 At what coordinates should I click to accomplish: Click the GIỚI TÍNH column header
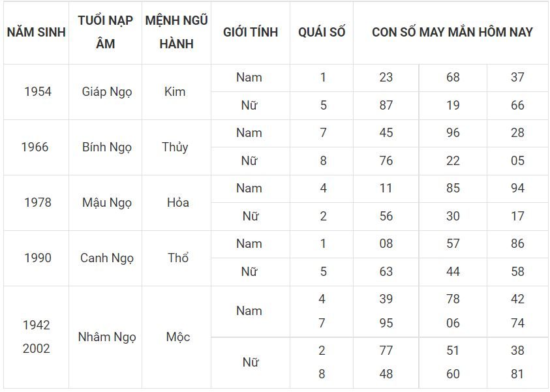point(251,32)
